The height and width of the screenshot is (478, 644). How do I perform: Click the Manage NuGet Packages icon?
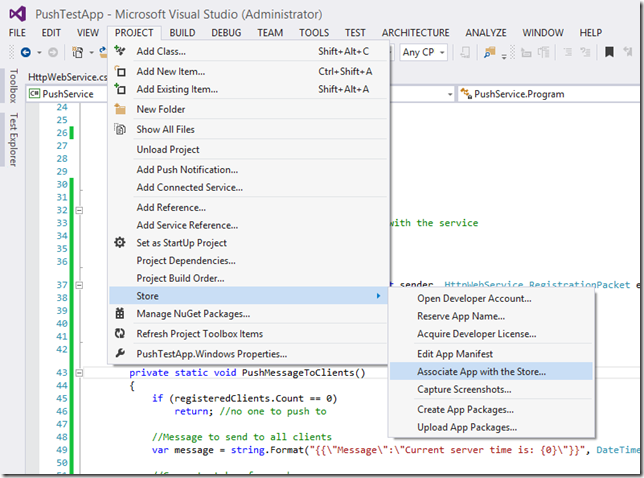click(120, 313)
